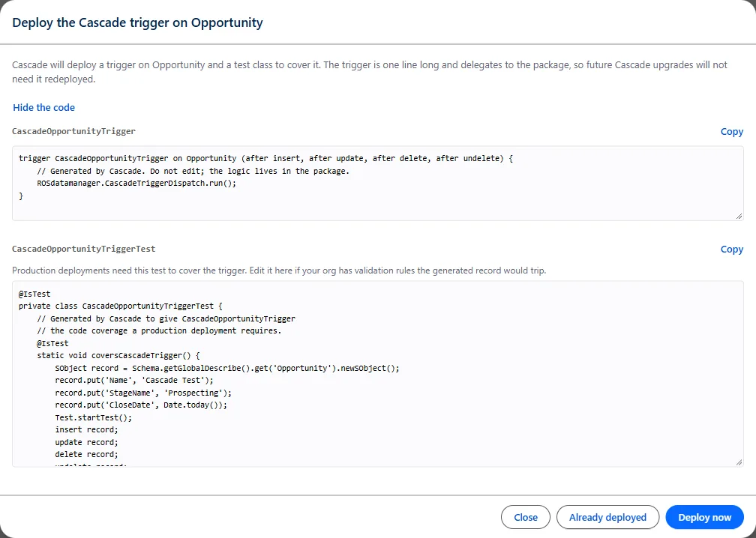Click the 'delete record;' line

(x=86, y=454)
